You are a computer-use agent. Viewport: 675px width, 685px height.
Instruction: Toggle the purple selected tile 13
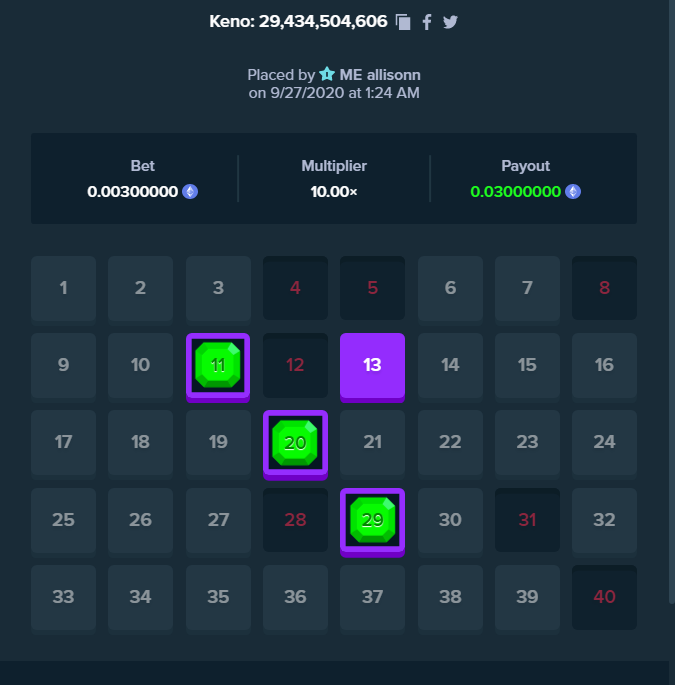(373, 367)
